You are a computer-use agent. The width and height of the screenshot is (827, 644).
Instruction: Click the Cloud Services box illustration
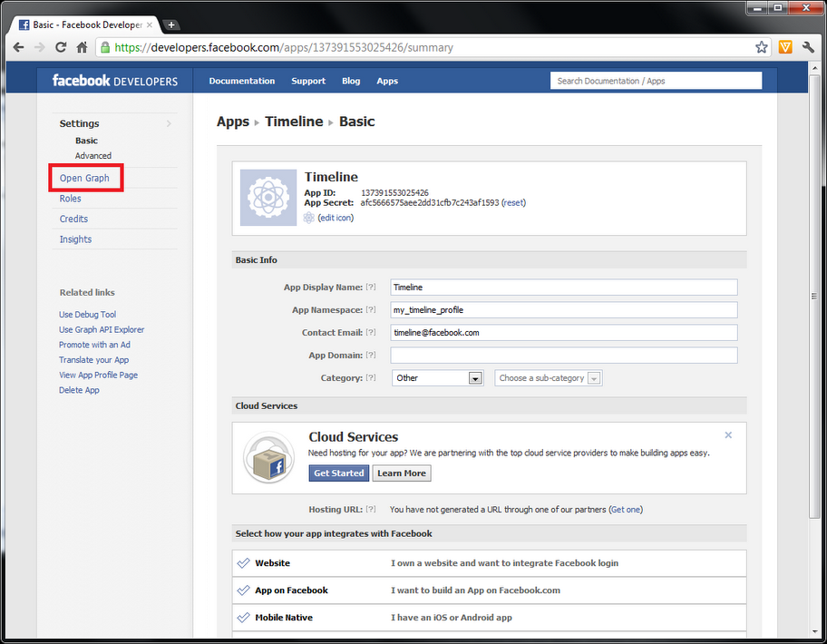pyautogui.click(x=268, y=457)
